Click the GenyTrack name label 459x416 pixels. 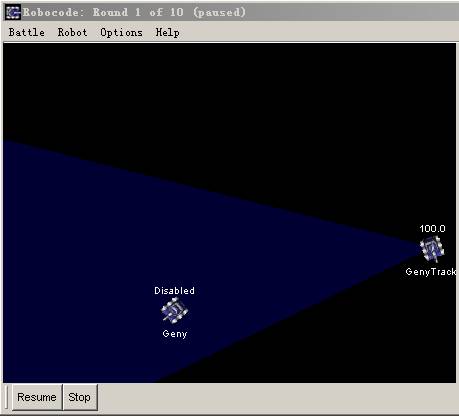point(431,272)
